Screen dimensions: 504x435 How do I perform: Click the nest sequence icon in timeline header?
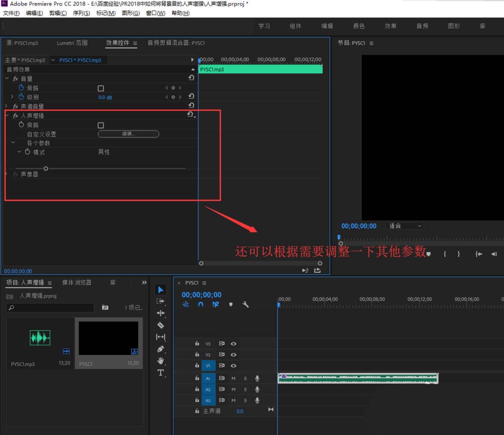(186, 304)
